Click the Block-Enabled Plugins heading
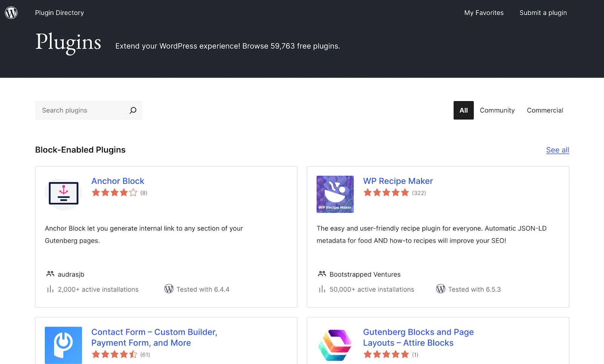 click(x=80, y=150)
